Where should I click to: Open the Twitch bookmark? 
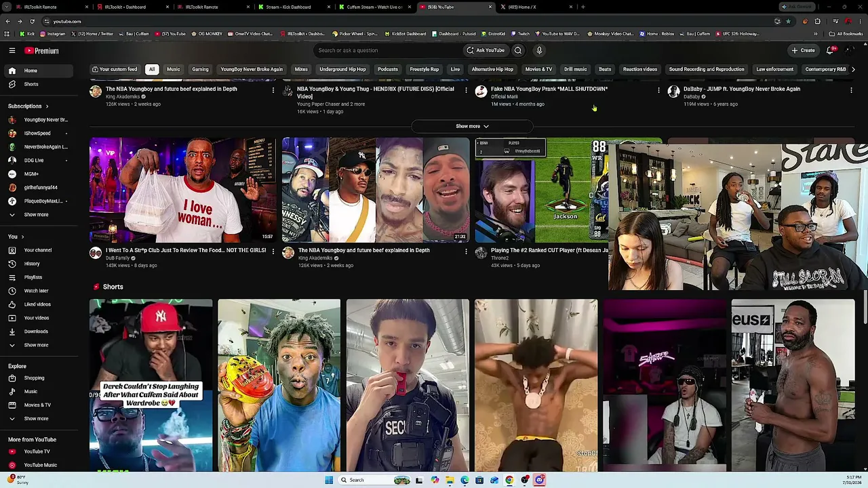click(x=519, y=34)
